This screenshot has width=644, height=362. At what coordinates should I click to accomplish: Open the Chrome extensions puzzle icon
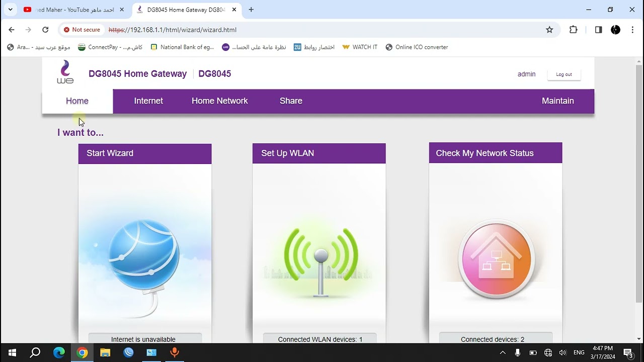click(x=573, y=30)
